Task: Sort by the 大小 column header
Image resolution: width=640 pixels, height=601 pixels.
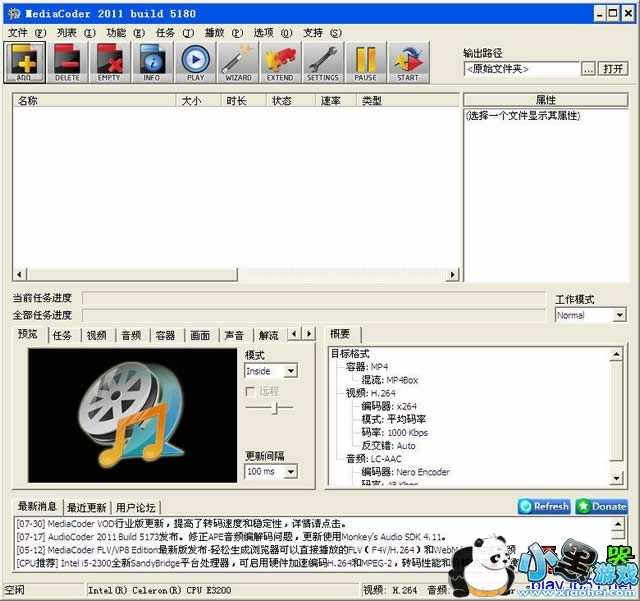Action: (x=199, y=101)
